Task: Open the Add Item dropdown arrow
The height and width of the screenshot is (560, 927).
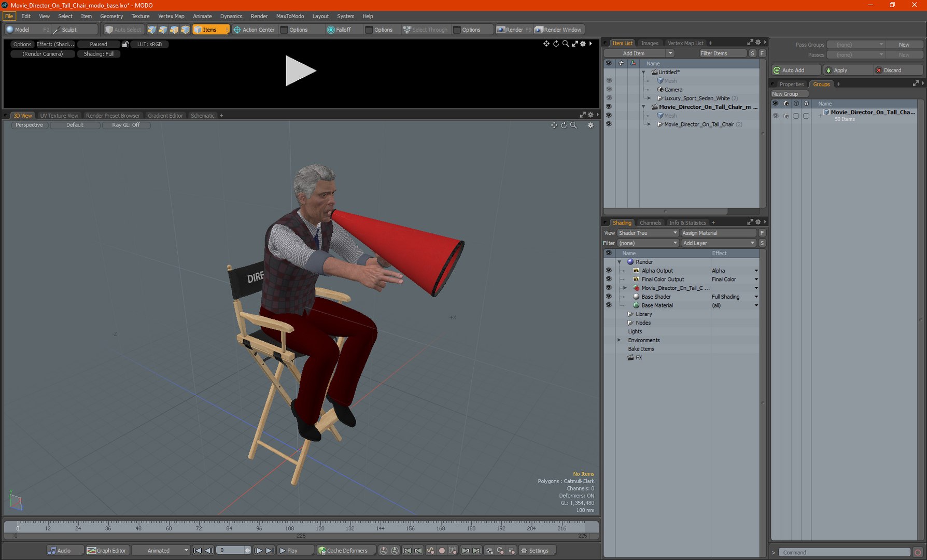Action: [670, 53]
